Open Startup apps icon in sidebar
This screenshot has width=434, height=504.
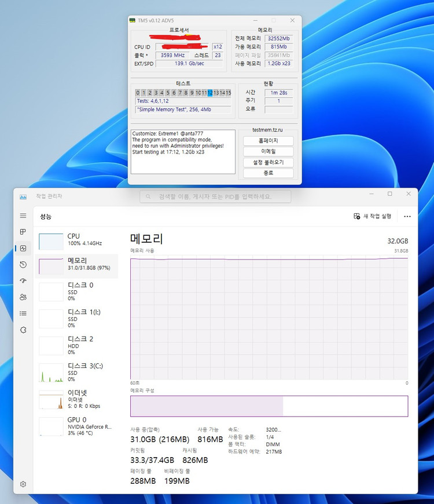click(23, 280)
